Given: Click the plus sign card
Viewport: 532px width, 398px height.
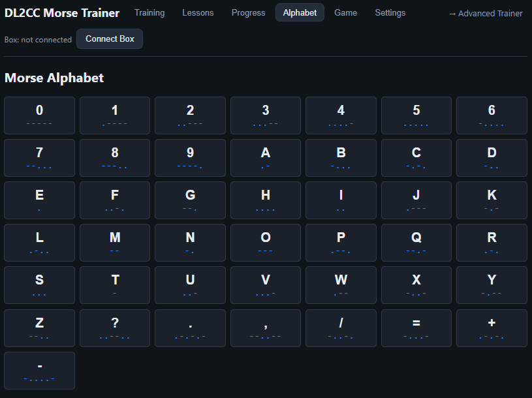Looking at the screenshot, I should [492, 328].
